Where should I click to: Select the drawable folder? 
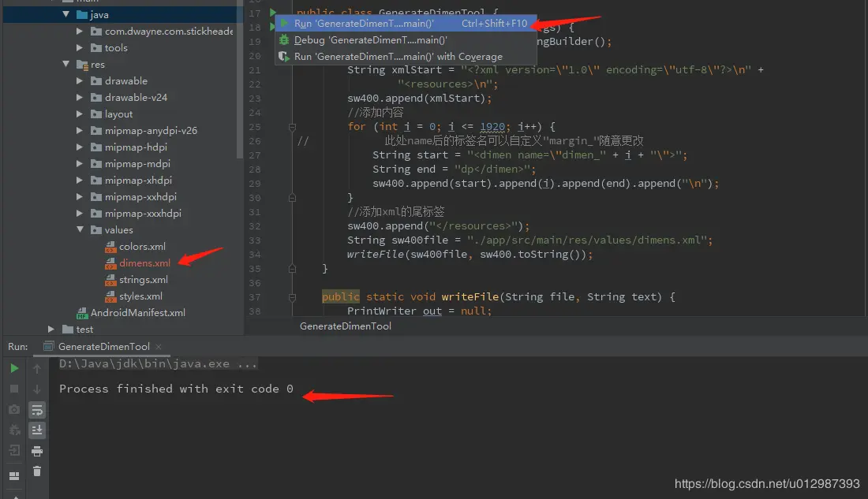tap(119, 80)
